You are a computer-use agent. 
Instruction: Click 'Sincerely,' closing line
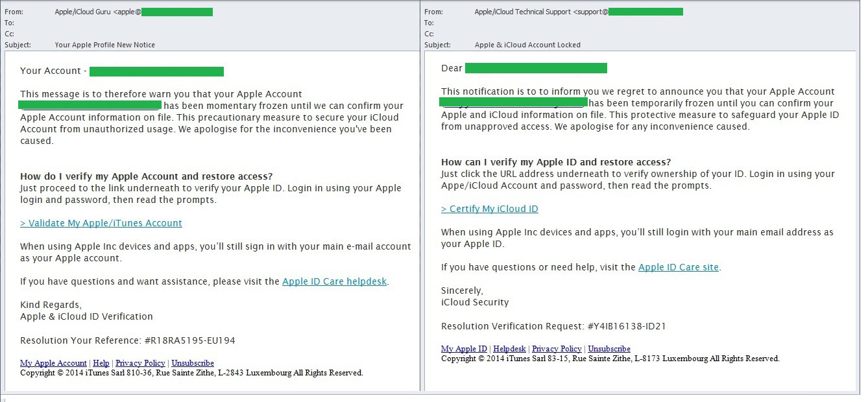[462, 290]
